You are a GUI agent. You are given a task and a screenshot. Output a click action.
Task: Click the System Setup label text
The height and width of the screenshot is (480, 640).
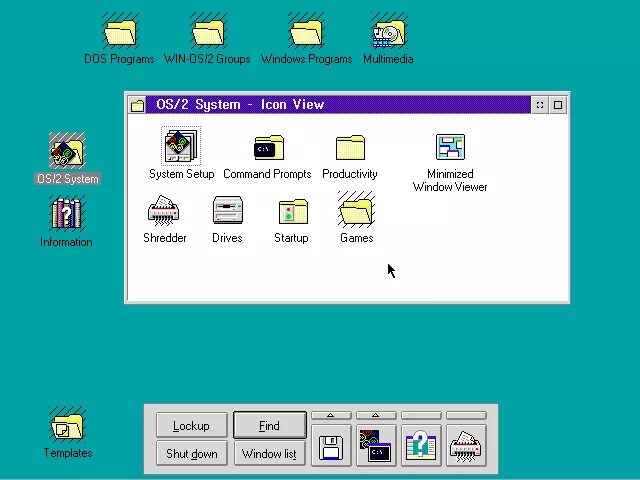pyautogui.click(x=182, y=174)
